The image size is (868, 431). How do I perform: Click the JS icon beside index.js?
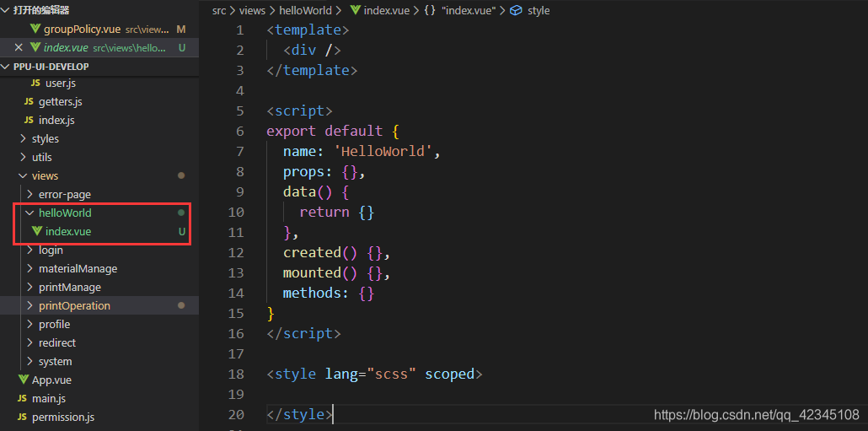pos(29,121)
